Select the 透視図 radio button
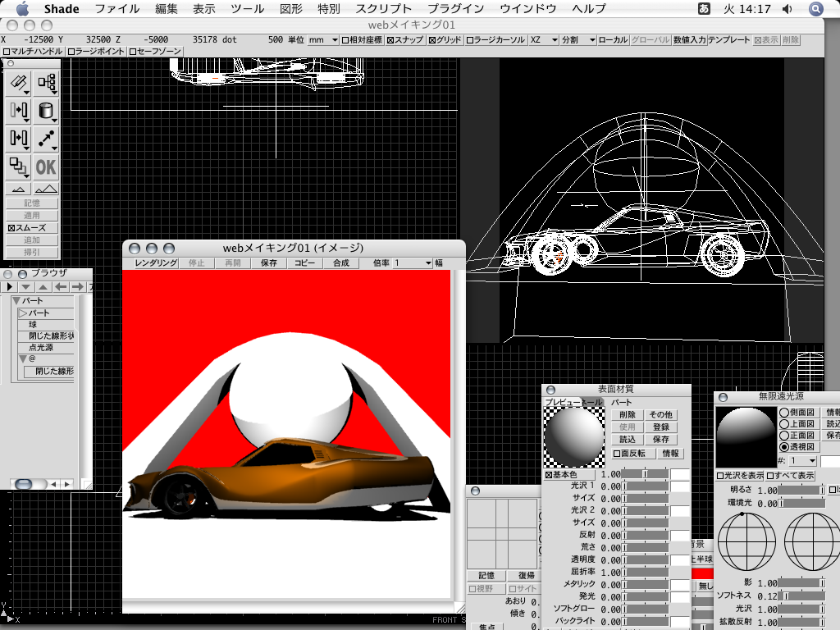Image resolution: width=840 pixels, height=630 pixels. tap(784, 447)
